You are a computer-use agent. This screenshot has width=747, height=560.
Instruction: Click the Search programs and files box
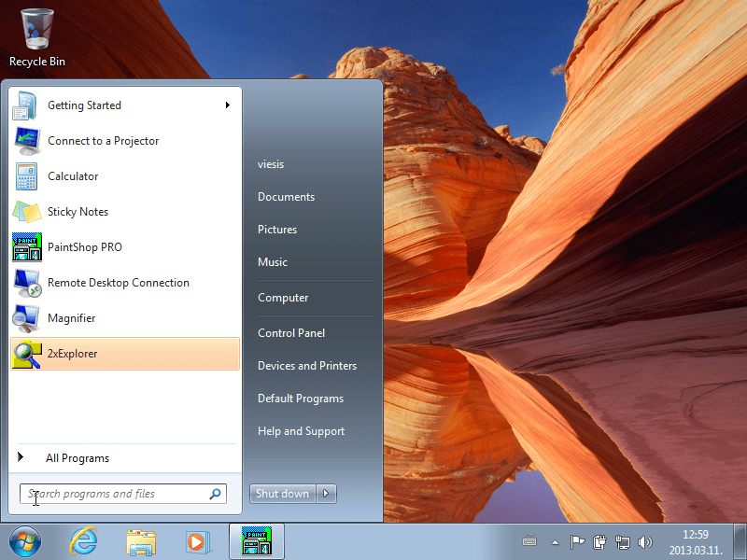point(123,494)
